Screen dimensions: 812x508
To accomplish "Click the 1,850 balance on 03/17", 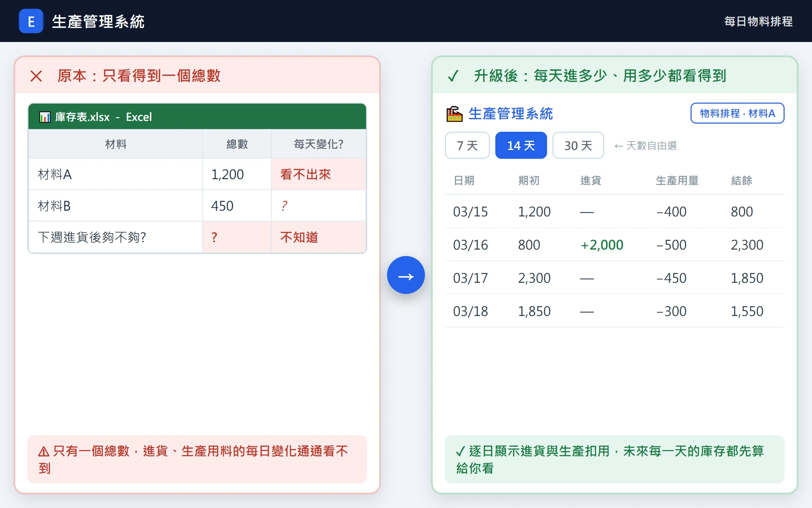I will [x=747, y=278].
